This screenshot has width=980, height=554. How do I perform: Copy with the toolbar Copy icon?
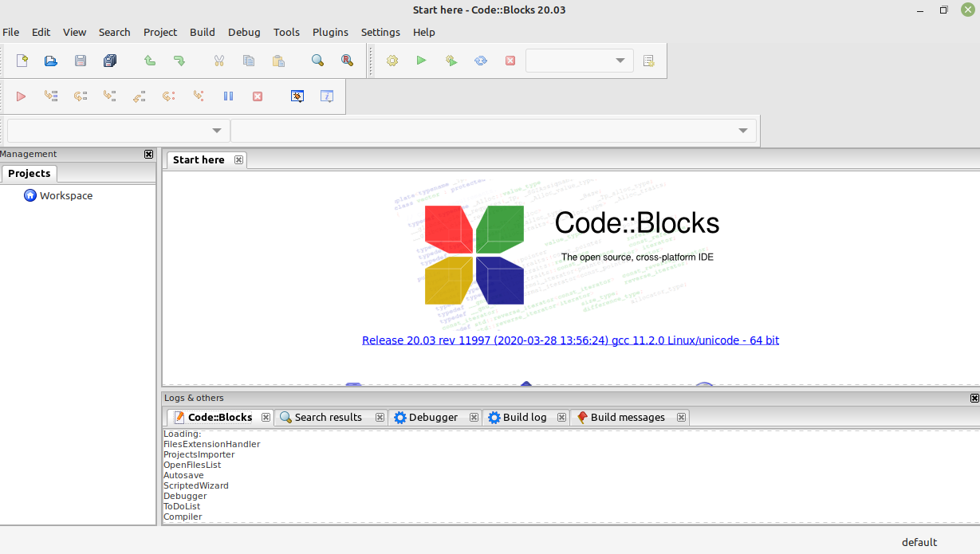249,61
